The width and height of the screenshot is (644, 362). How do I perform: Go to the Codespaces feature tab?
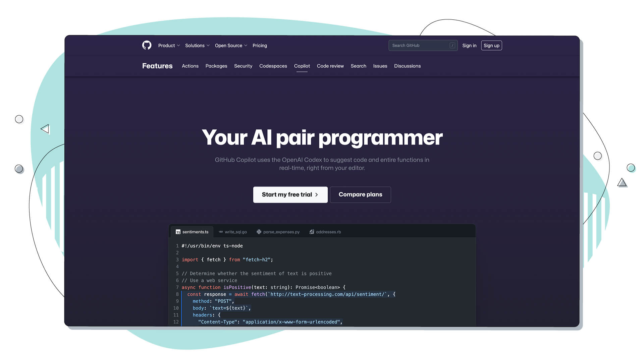(273, 66)
